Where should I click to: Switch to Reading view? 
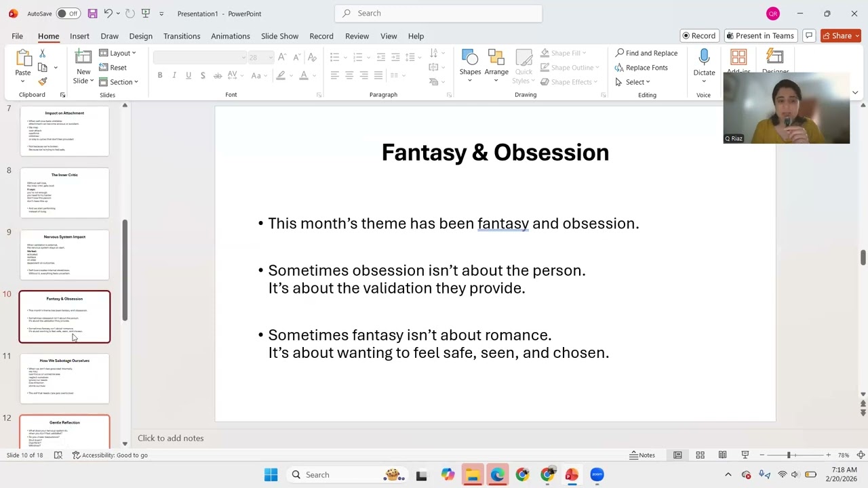click(x=722, y=455)
